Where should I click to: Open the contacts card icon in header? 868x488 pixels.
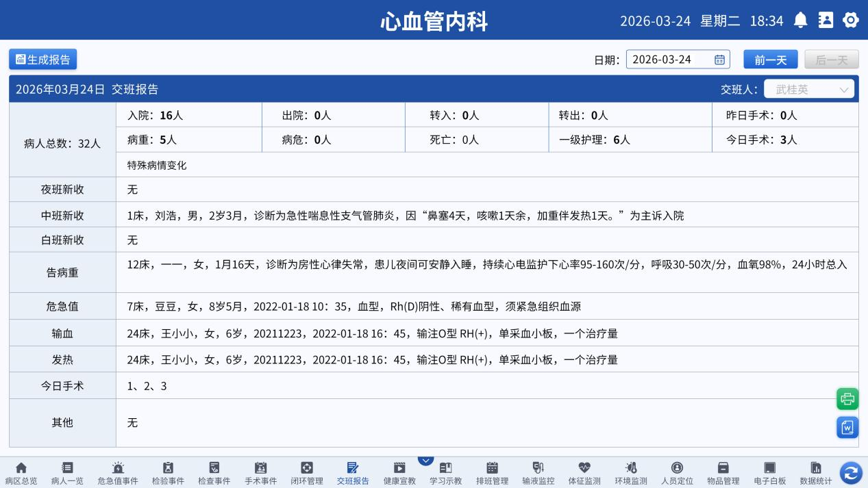pos(826,21)
